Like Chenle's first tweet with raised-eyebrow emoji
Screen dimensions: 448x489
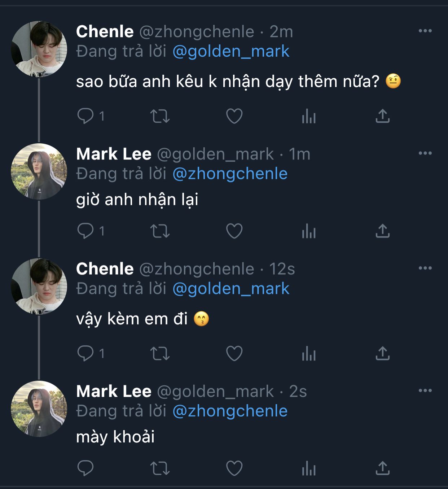(234, 116)
